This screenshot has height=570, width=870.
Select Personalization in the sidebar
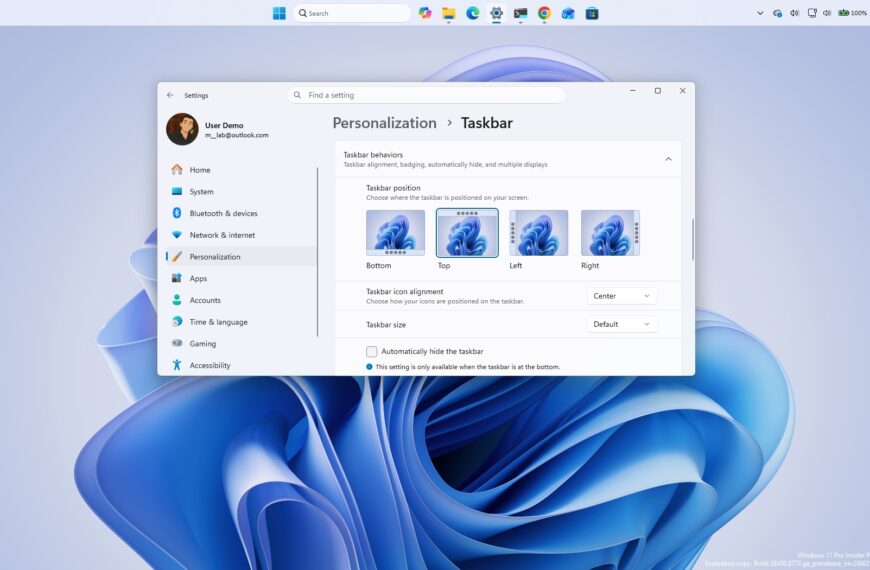point(241,256)
